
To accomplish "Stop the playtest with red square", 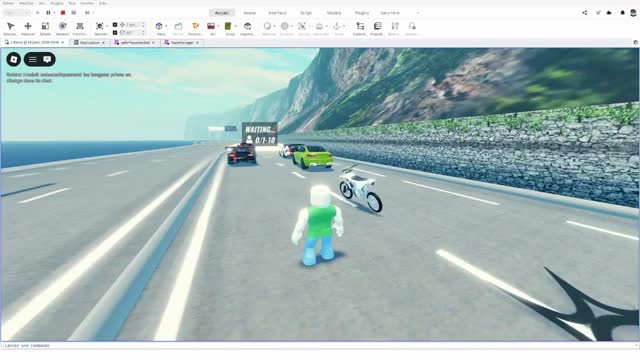I will pos(63,13).
